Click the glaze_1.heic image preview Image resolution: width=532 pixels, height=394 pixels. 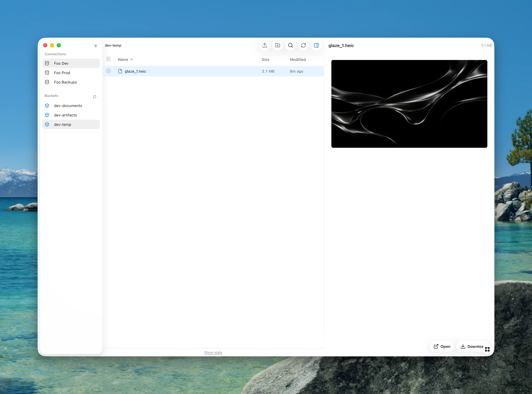tap(409, 104)
